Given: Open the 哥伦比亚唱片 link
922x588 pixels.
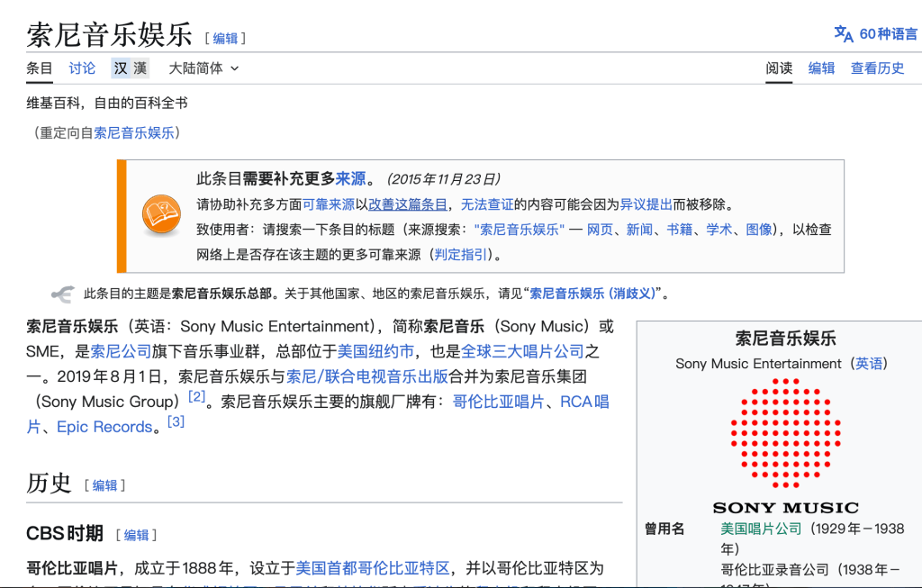Looking at the screenshot, I should [499, 402].
